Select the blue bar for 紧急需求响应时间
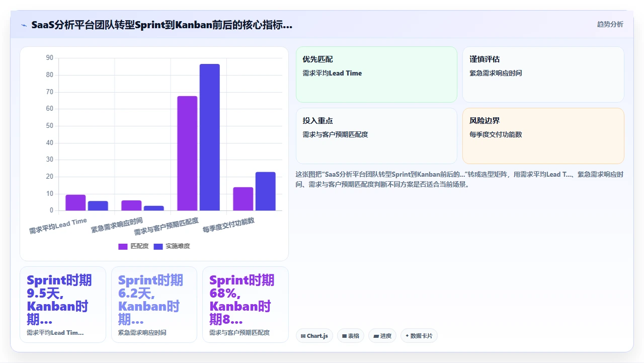The height and width of the screenshot is (363, 644). (153, 208)
